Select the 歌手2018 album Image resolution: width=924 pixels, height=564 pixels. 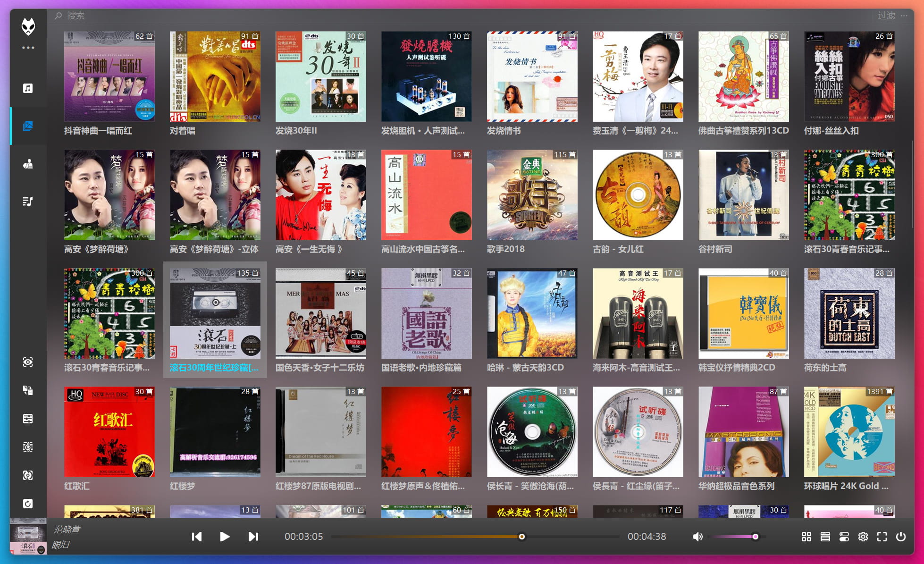pos(531,194)
